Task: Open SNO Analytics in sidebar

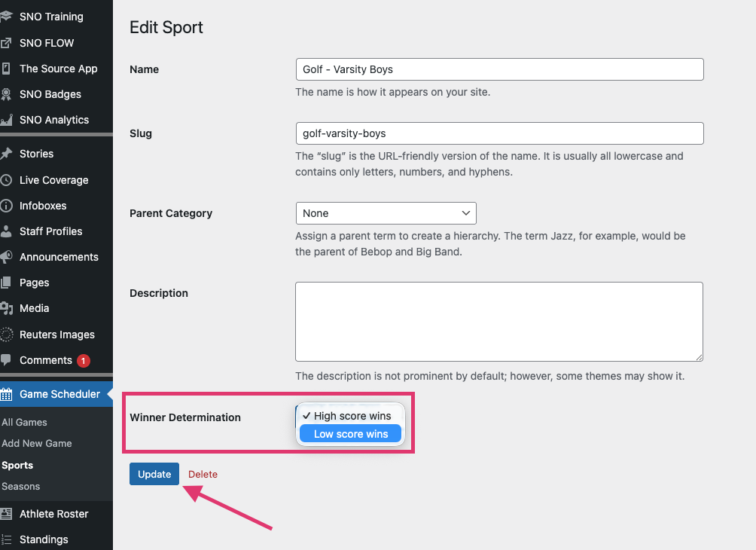Action: 54,120
